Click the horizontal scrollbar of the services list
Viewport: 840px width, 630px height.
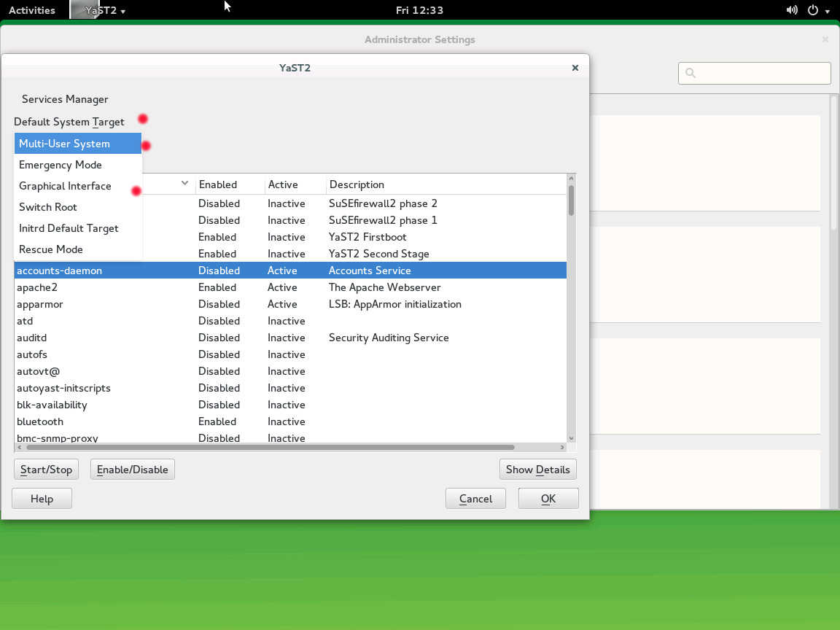270,447
